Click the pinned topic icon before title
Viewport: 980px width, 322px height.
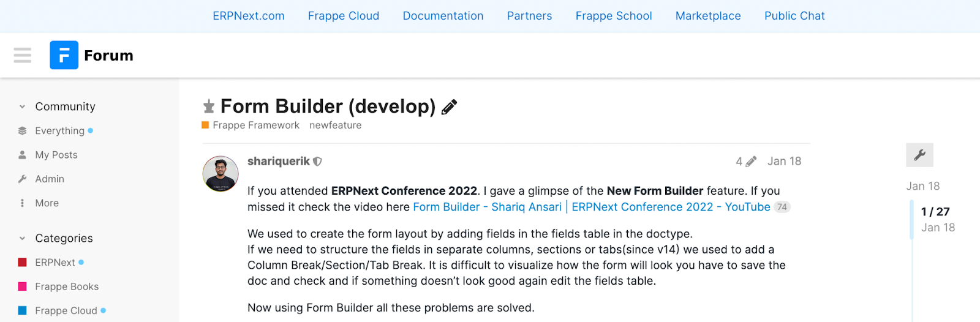pyautogui.click(x=209, y=107)
